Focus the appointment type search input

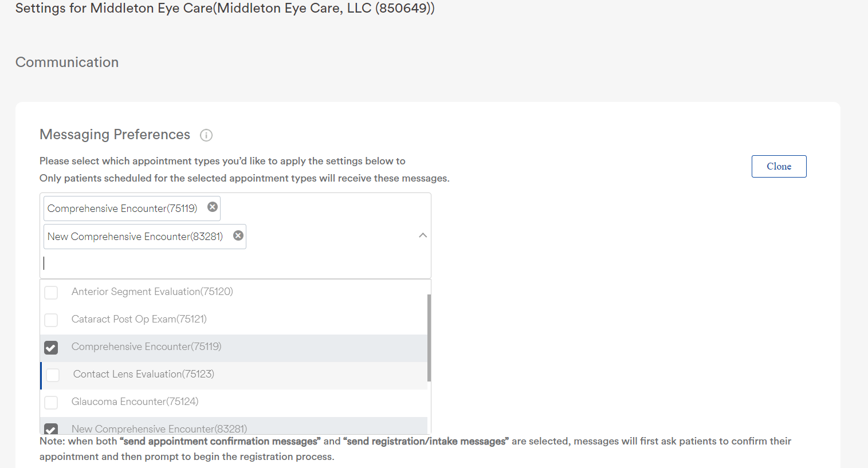[229, 264]
